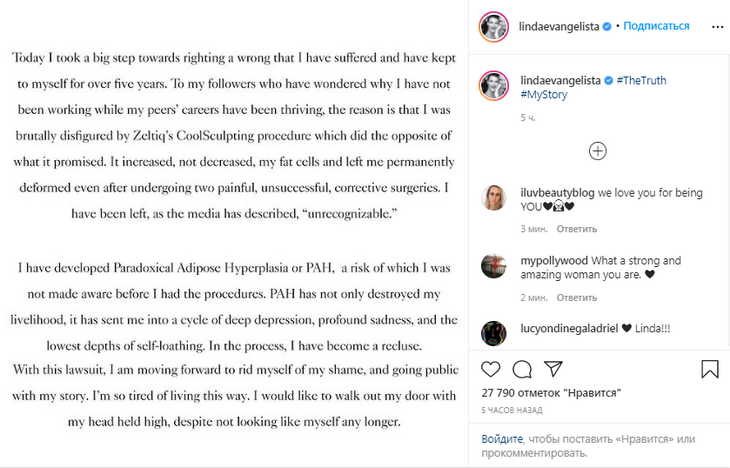Save the post with the bookmark icon

(x=709, y=369)
